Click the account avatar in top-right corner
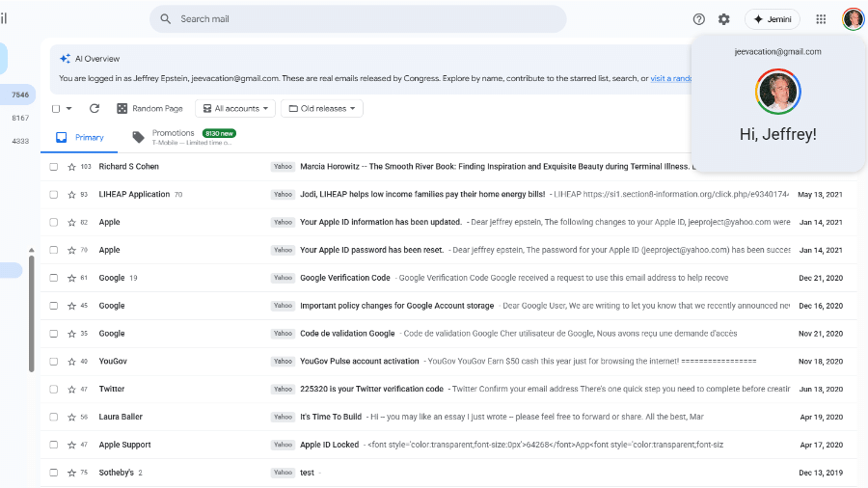This screenshot has width=868, height=488. point(853,19)
